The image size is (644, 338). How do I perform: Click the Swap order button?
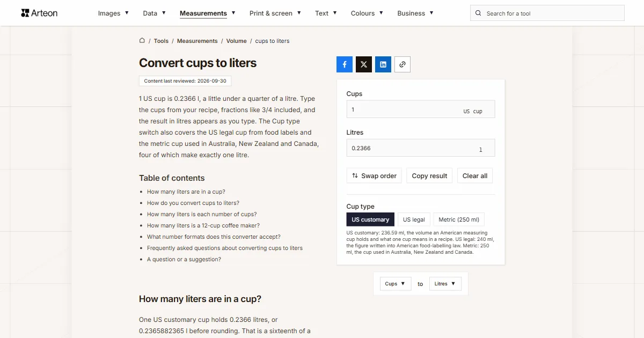pos(374,176)
